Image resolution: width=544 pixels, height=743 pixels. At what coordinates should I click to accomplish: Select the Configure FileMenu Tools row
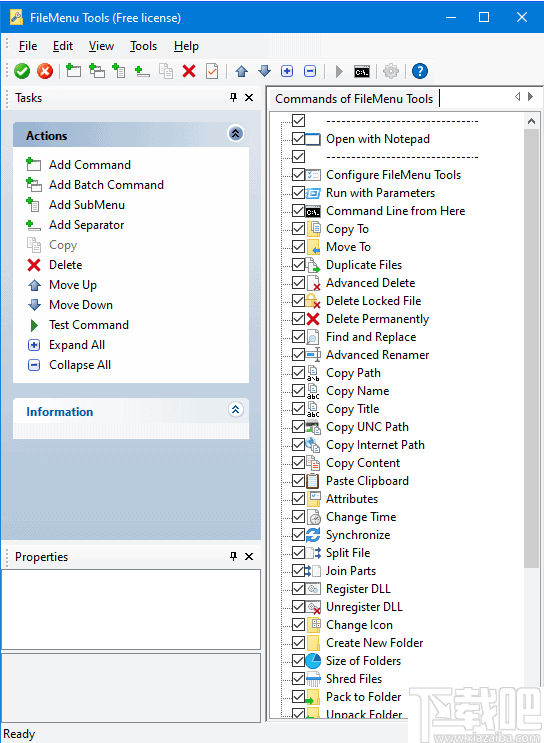click(393, 175)
